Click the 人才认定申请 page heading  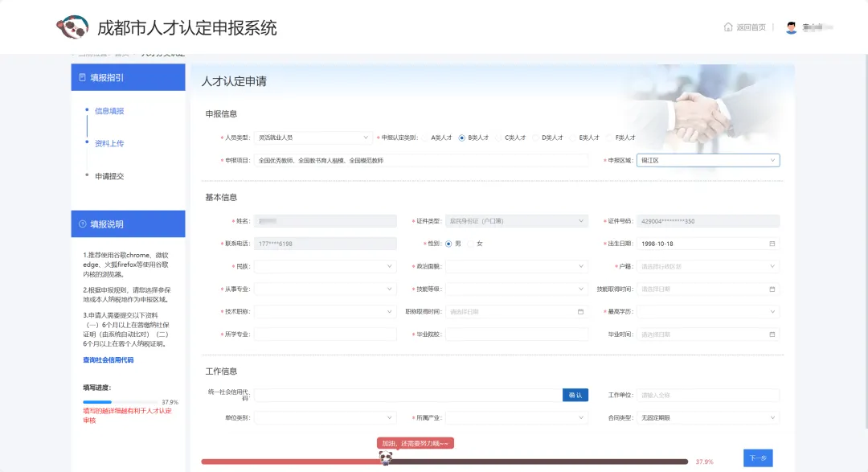[234, 81]
